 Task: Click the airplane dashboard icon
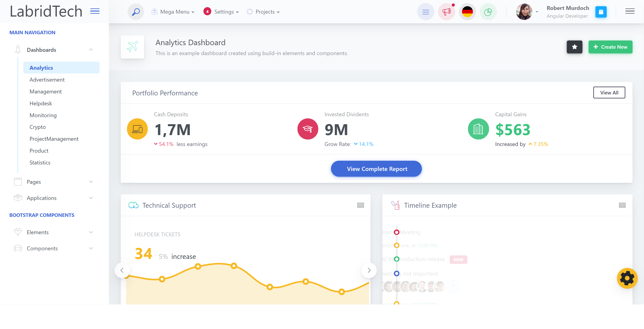(132, 47)
